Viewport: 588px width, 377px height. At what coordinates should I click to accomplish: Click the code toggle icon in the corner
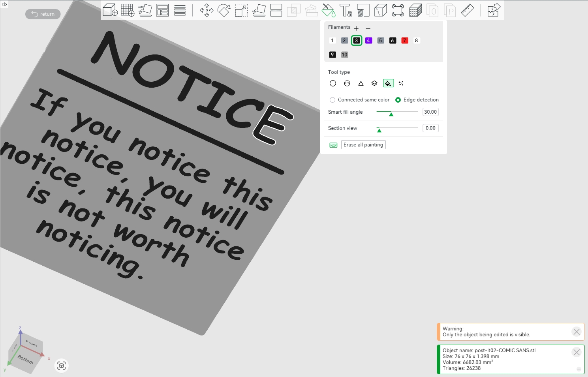click(x=4, y=4)
